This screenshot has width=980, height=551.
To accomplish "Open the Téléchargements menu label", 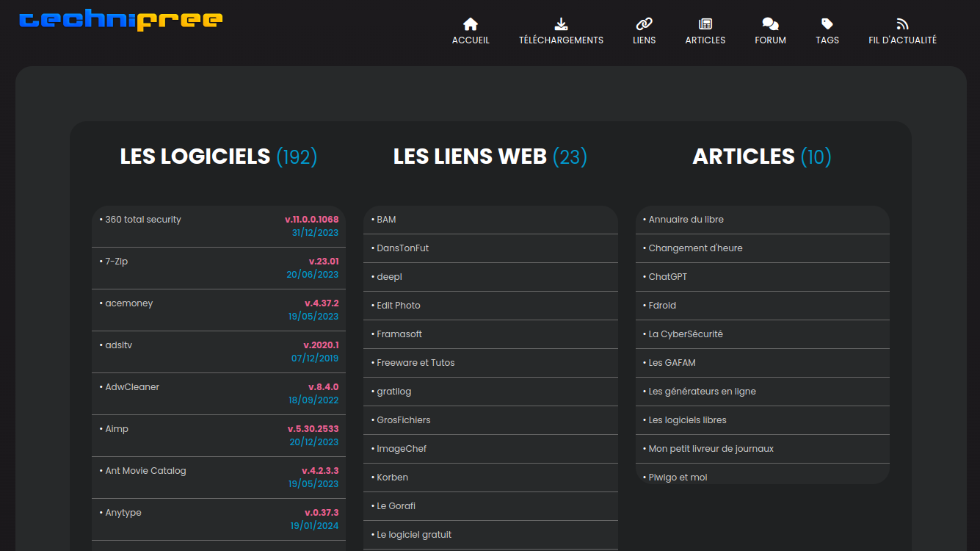I will click(561, 40).
